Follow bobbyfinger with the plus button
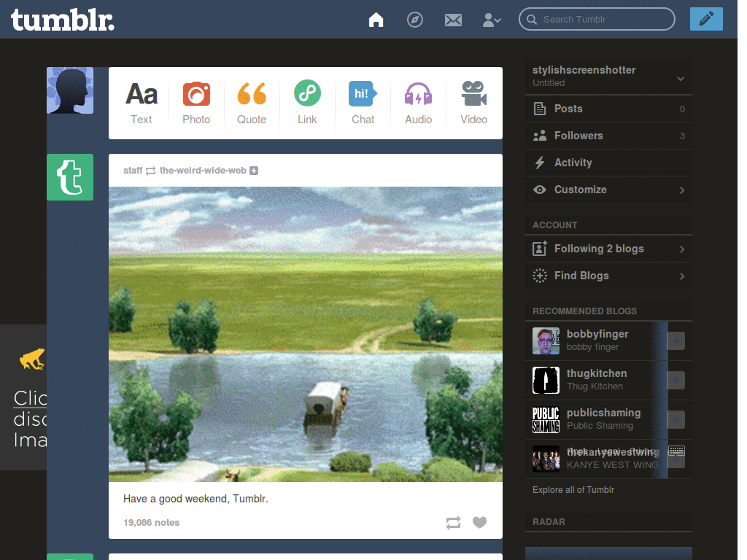The width and height of the screenshot is (747, 560). [x=676, y=341]
